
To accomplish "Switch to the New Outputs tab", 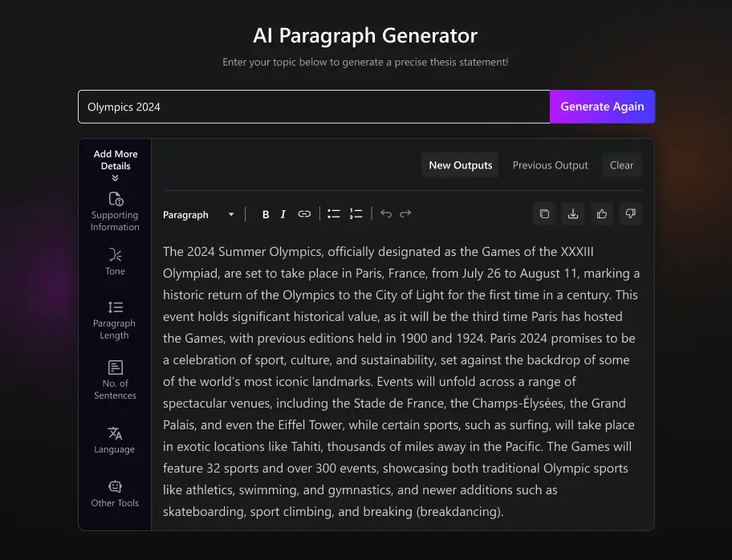I will 460,165.
